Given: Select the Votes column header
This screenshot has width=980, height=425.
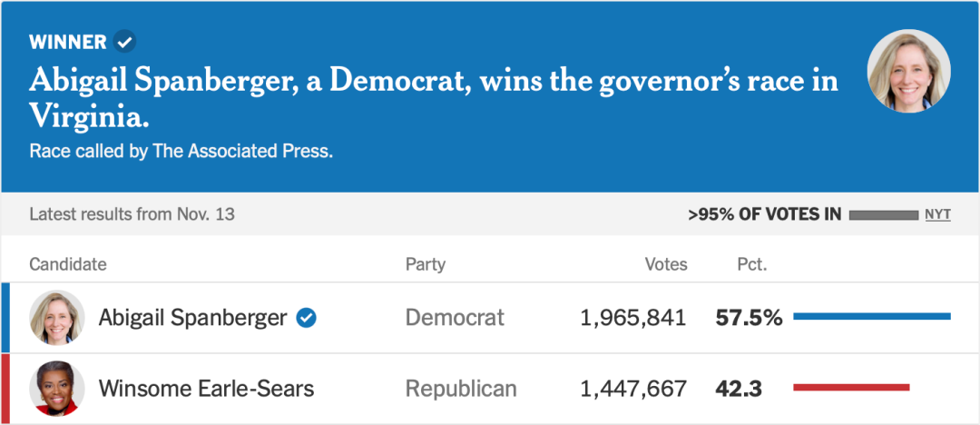Looking at the screenshot, I should coord(666,264).
